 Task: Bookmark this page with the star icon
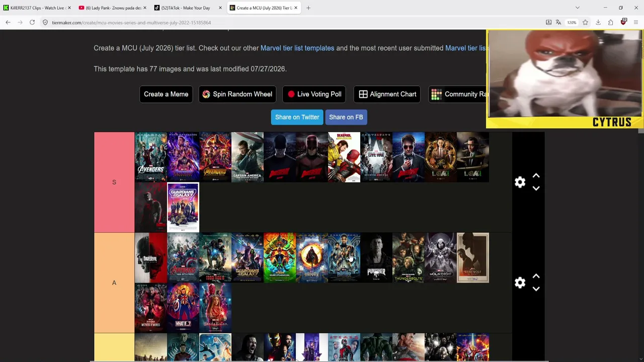(x=585, y=22)
